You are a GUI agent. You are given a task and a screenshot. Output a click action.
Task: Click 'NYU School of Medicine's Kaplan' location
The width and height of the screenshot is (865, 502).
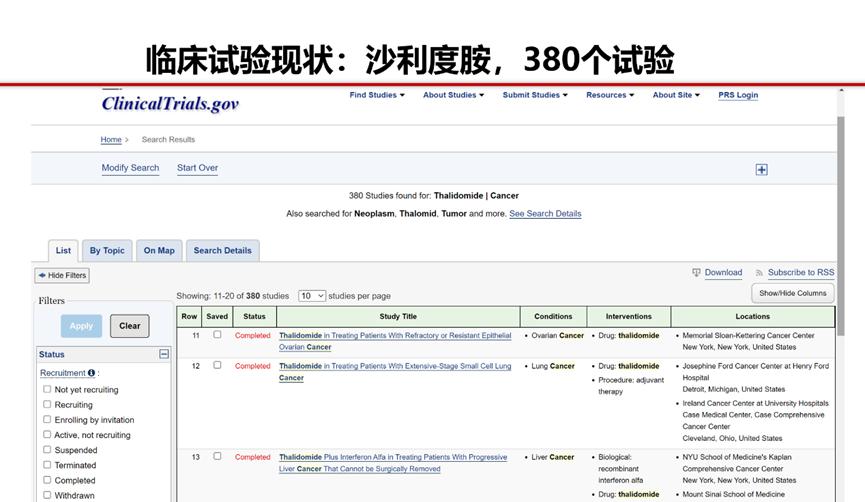click(x=737, y=457)
